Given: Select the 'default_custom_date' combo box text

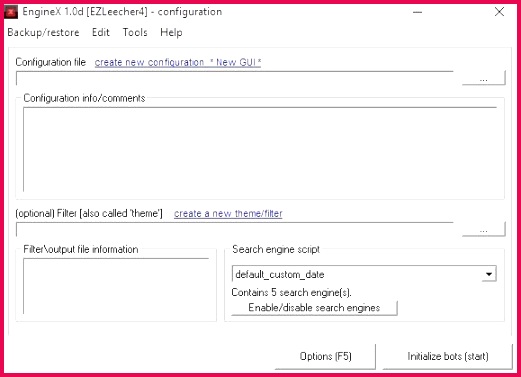Looking at the screenshot, I should 280,274.
